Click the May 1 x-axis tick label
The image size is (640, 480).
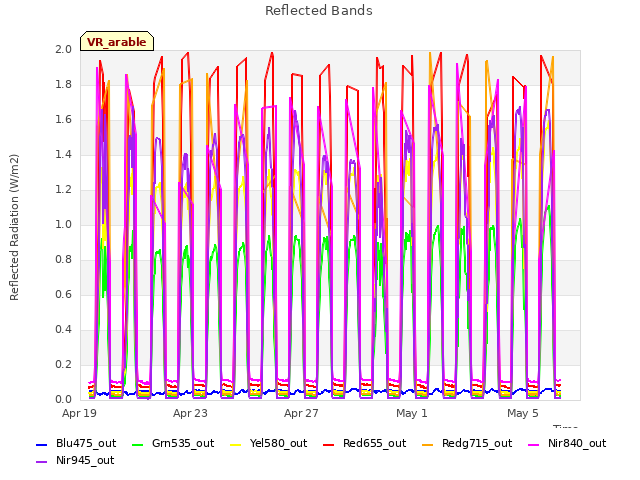pyautogui.click(x=411, y=413)
